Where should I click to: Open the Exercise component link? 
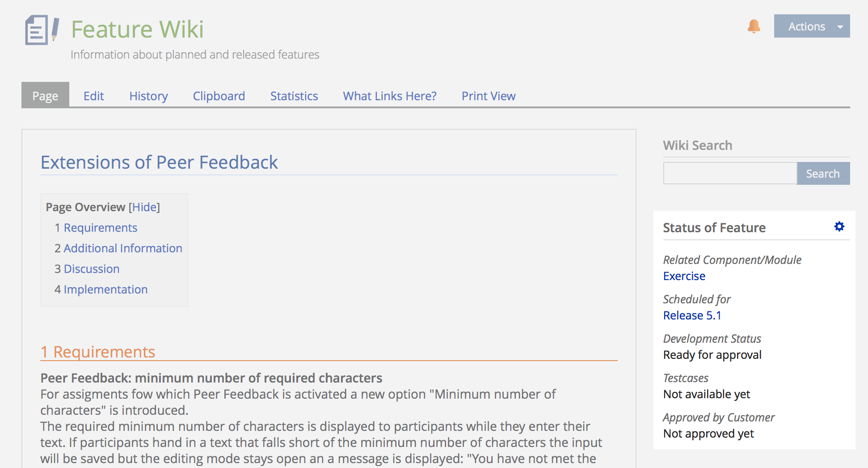point(684,276)
